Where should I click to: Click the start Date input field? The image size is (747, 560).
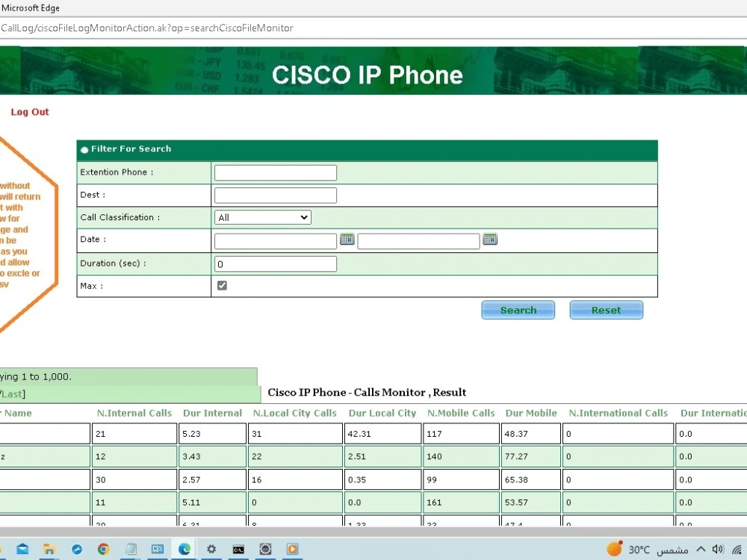tap(276, 241)
